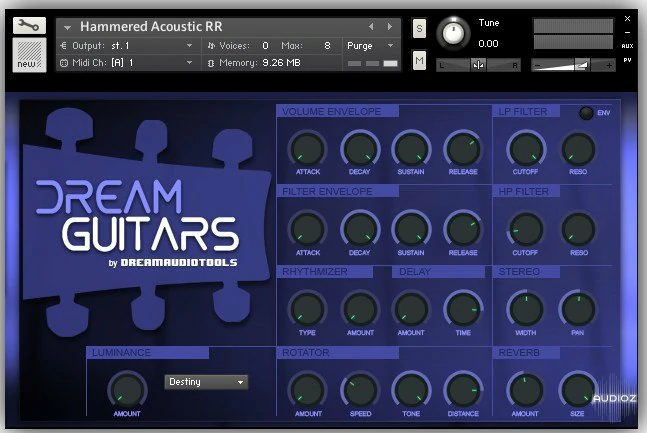The width and height of the screenshot is (647, 433).
Task: Toggle the Mute (M) button
Action: pos(419,61)
